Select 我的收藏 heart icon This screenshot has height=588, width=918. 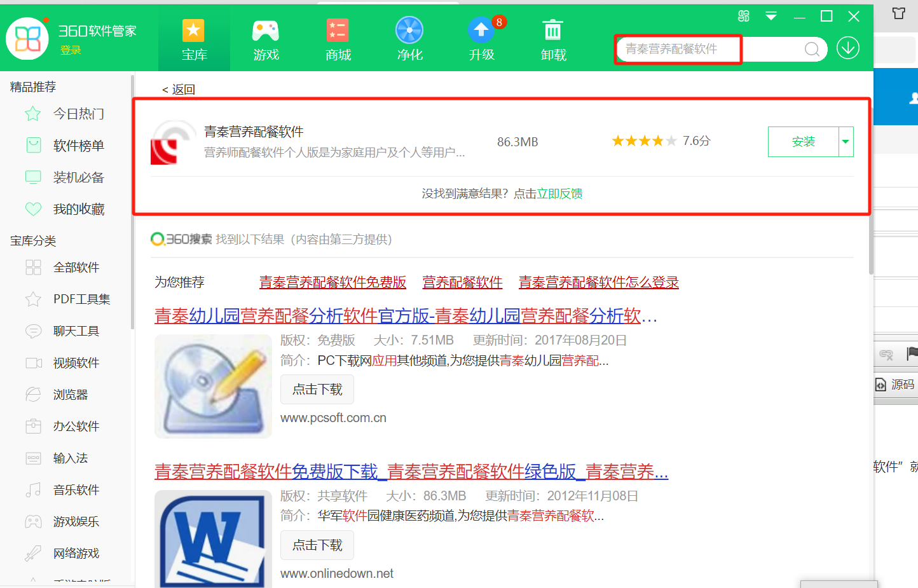click(33, 209)
